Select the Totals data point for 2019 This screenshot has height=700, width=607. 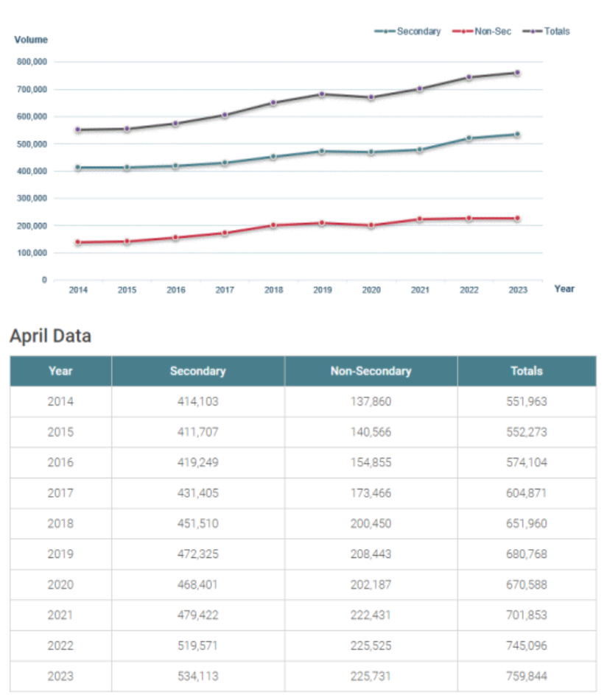point(322,94)
